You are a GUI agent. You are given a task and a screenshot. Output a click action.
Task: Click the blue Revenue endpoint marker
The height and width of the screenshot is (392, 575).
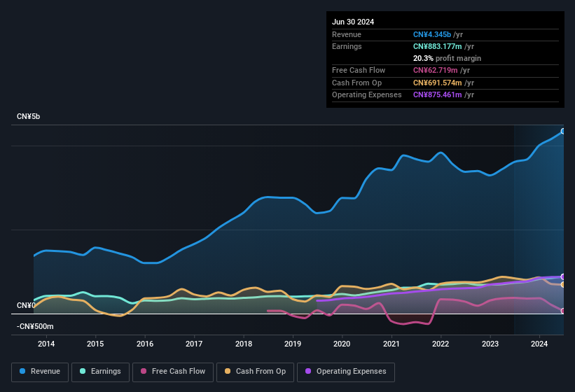563,131
